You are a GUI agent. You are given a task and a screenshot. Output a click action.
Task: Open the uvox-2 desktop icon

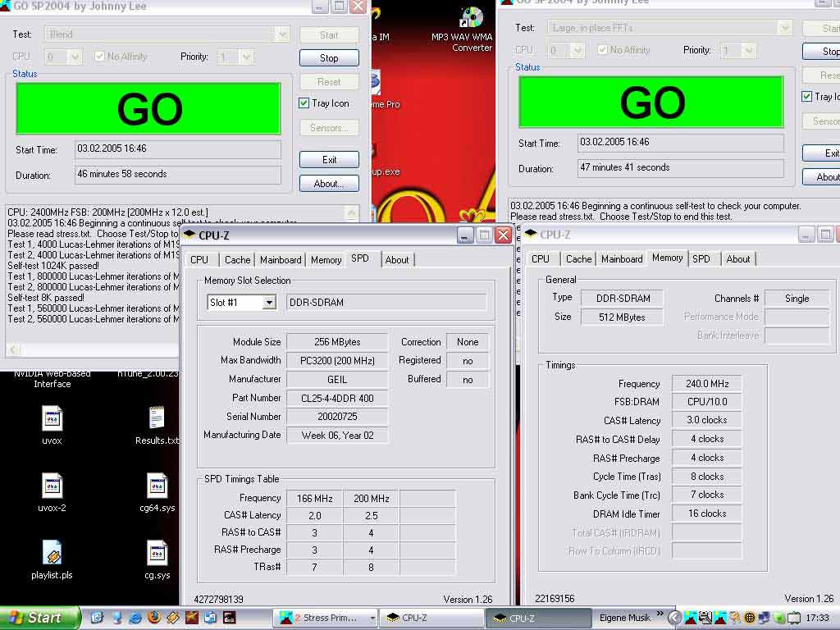(x=52, y=486)
